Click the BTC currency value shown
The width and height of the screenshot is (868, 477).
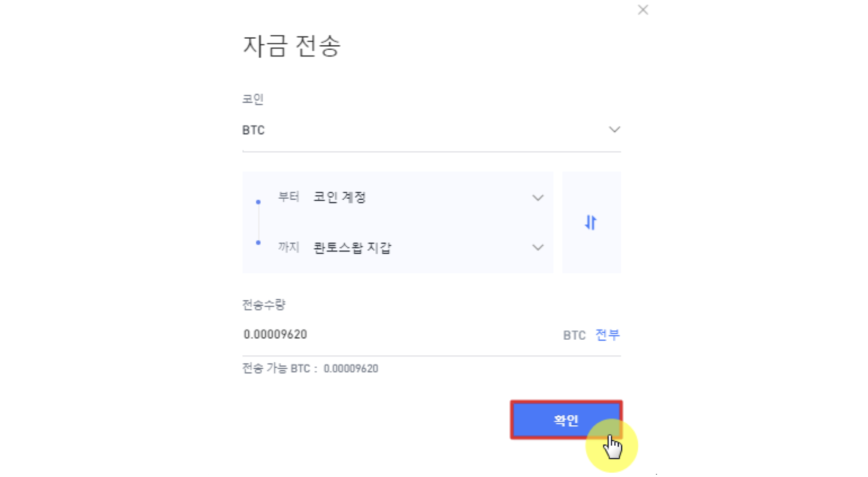[275, 334]
